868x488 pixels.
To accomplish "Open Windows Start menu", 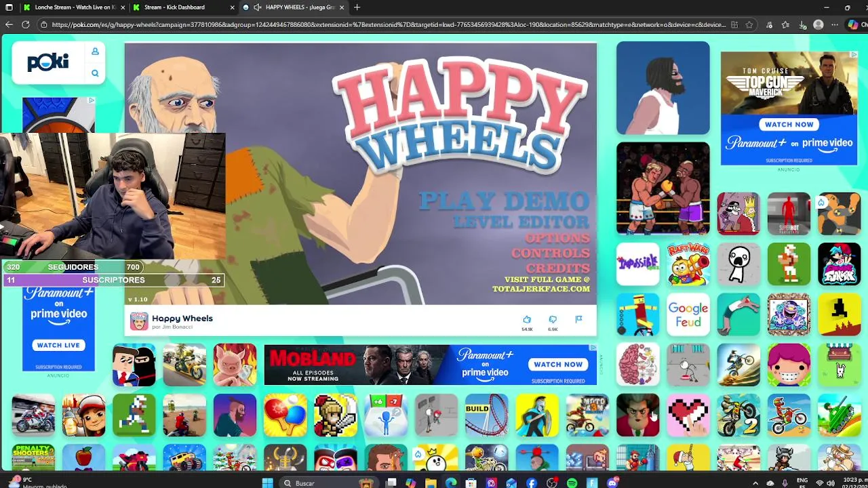I will (x=267, y=483).
